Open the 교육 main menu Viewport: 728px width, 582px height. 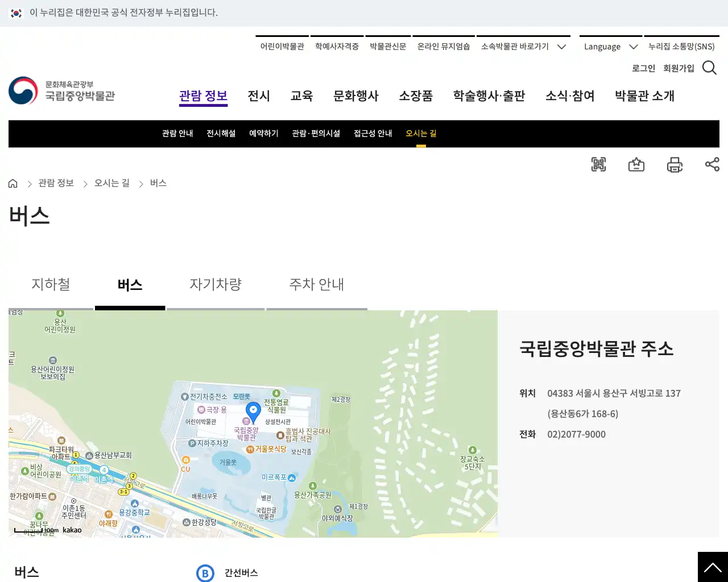pyautogui.click(x=301, y=95)
